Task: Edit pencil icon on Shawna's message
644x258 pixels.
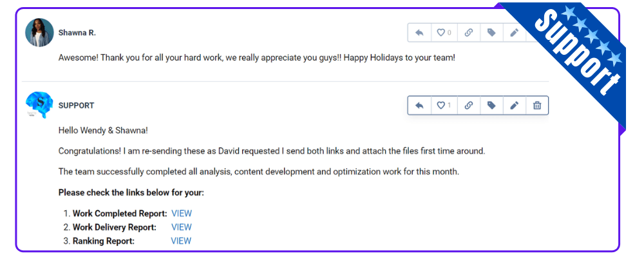Action: point(514,32)
